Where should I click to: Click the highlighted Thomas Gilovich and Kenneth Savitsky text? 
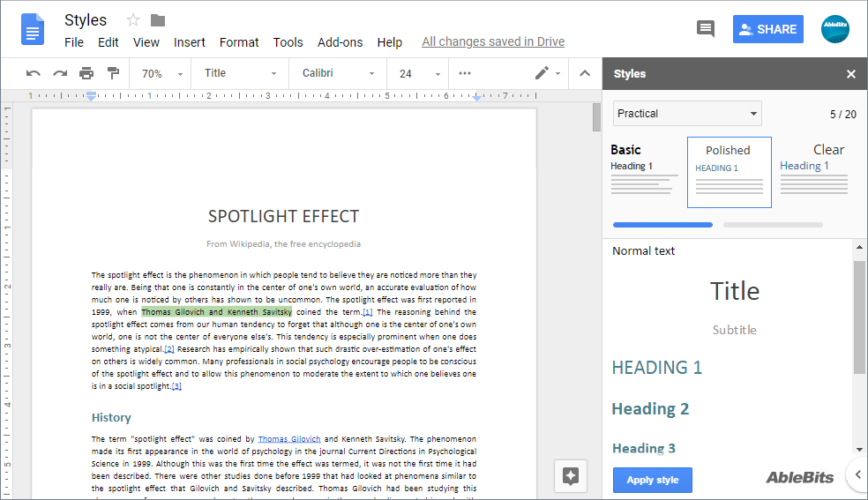[216, 312]
